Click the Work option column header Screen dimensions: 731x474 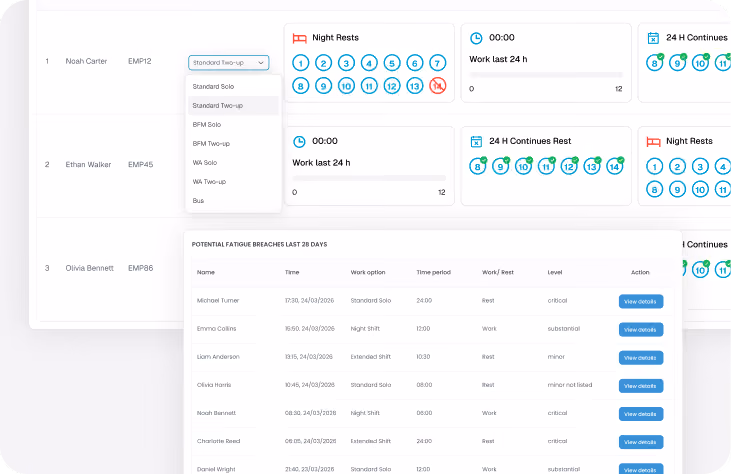pyautogui.click(x=368, y=272)
